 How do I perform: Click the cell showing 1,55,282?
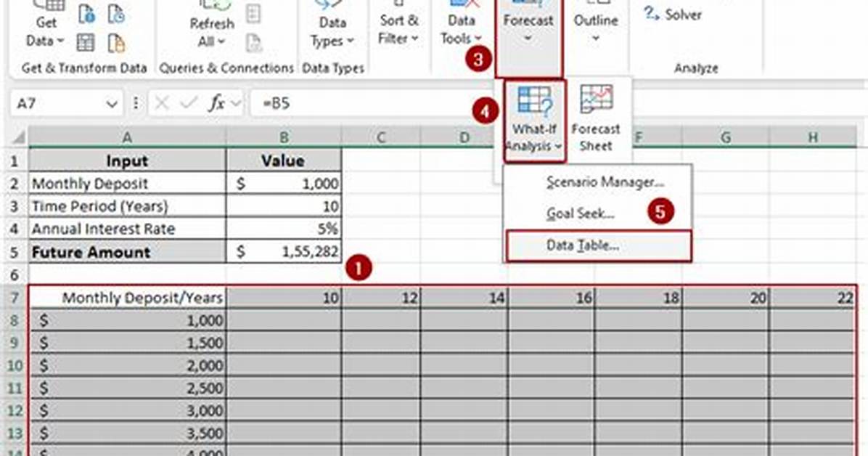284,251
